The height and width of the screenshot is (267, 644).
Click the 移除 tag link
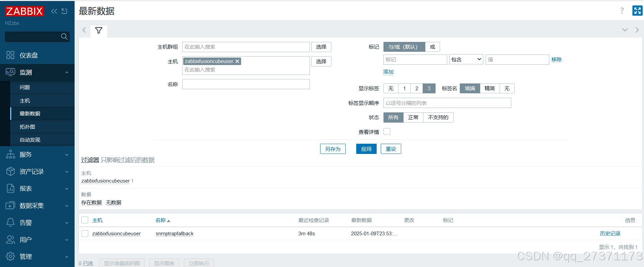[556, 60]
